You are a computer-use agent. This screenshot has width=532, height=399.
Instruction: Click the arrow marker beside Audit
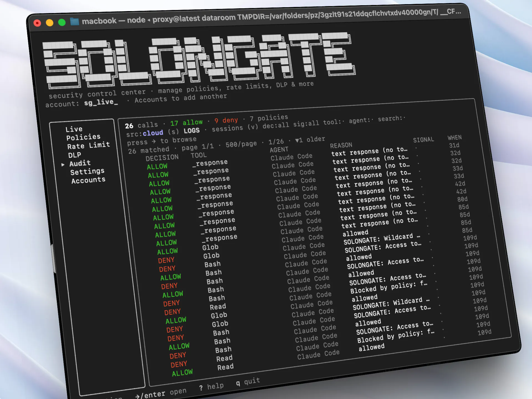tap(63, 165)
